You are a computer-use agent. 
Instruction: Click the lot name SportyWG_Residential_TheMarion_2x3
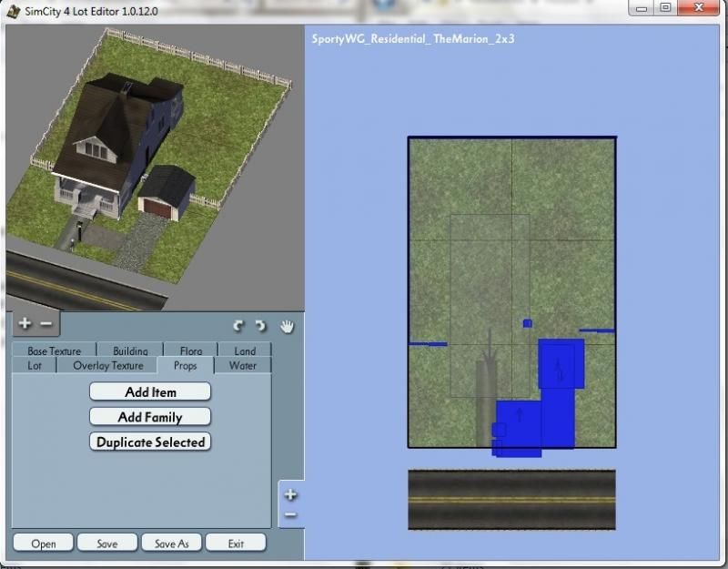[413, 38]
